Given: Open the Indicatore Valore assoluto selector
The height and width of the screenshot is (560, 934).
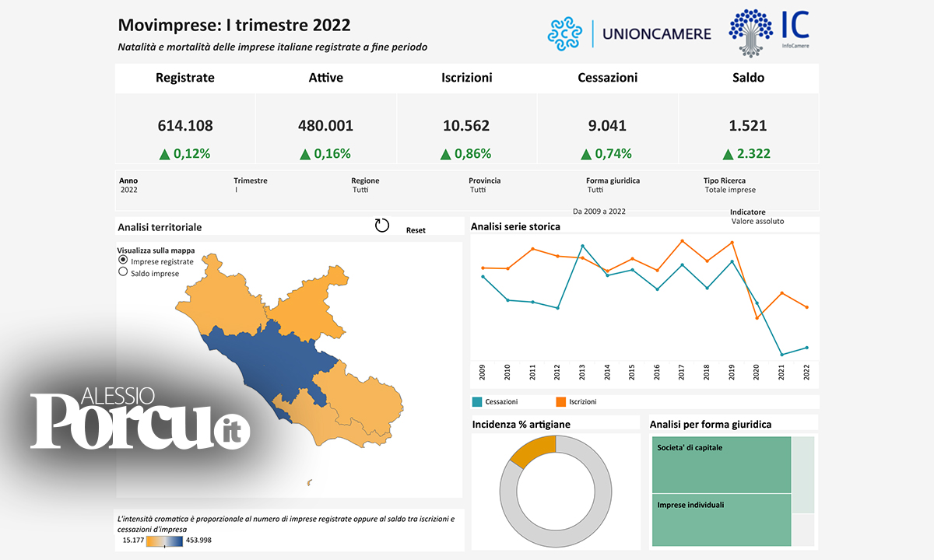Looking at the screenshot, I should [757, 222].
